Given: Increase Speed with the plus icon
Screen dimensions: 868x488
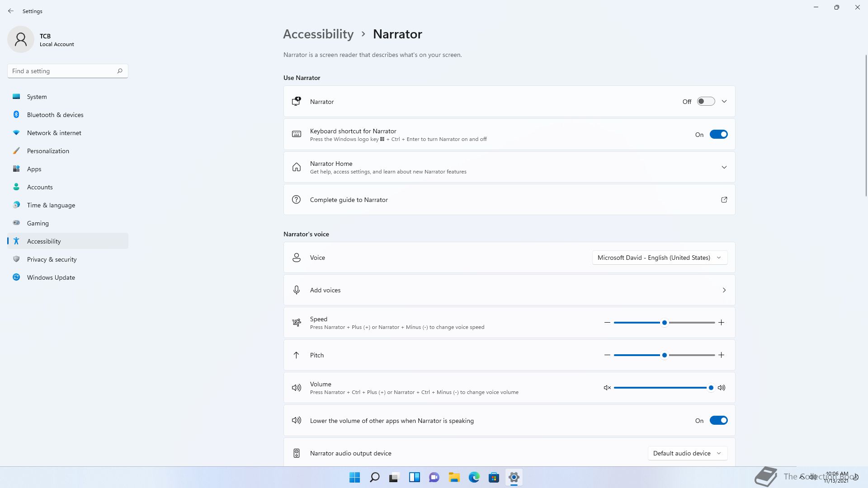Looking at the screenshot, I should tap(722, 323).
